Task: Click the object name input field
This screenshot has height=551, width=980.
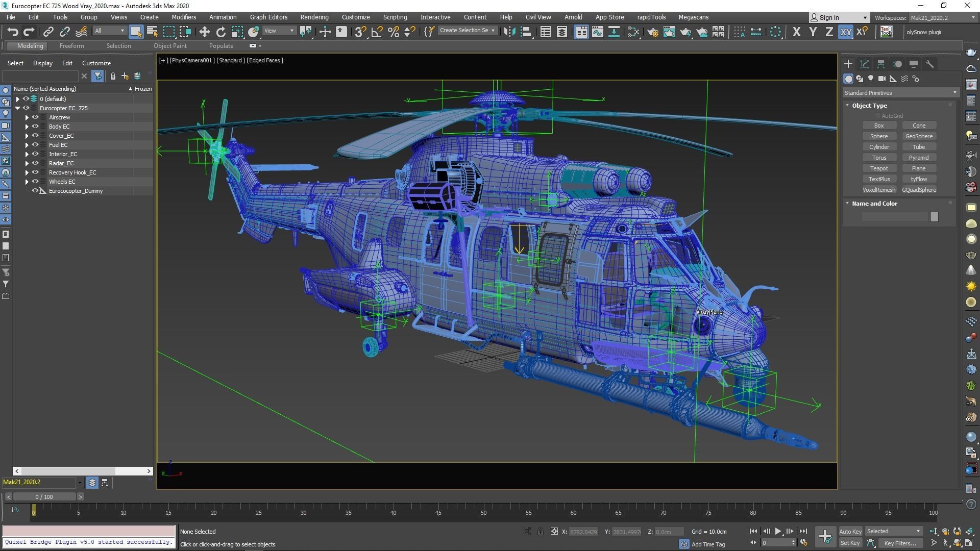Action: (894, 217)
